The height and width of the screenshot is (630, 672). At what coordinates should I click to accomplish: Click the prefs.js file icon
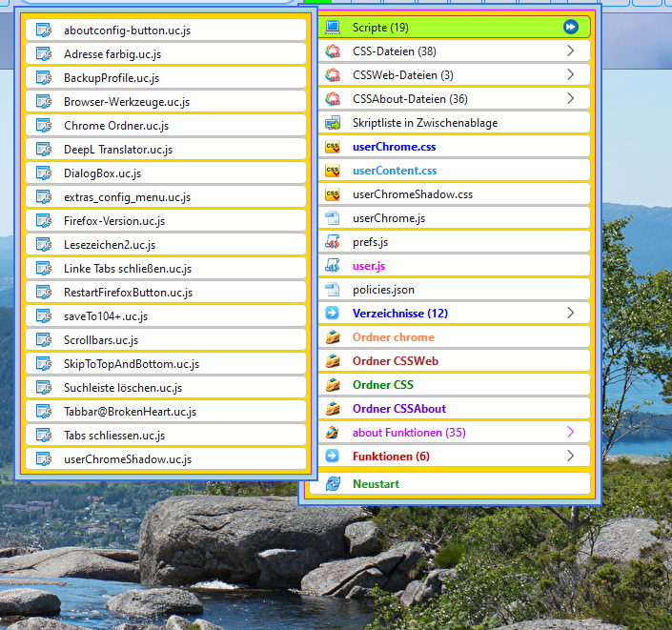(333, 242)
